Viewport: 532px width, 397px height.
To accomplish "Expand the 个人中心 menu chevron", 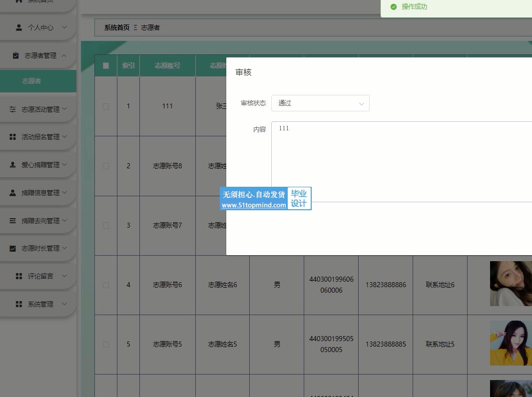I will (64, 27).
